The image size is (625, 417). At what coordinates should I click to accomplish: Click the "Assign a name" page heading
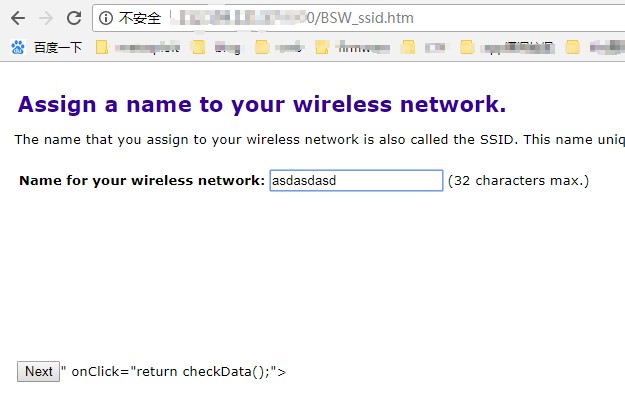(262, 105)
